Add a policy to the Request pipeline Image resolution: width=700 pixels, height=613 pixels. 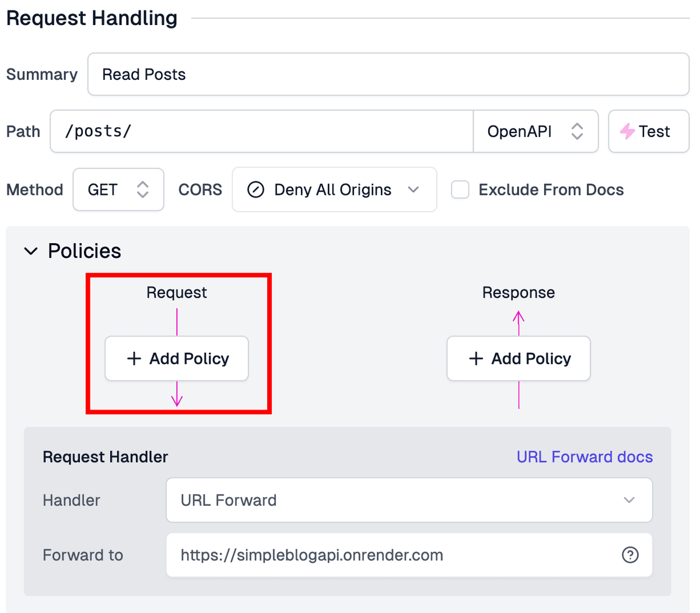coord(176,358)
